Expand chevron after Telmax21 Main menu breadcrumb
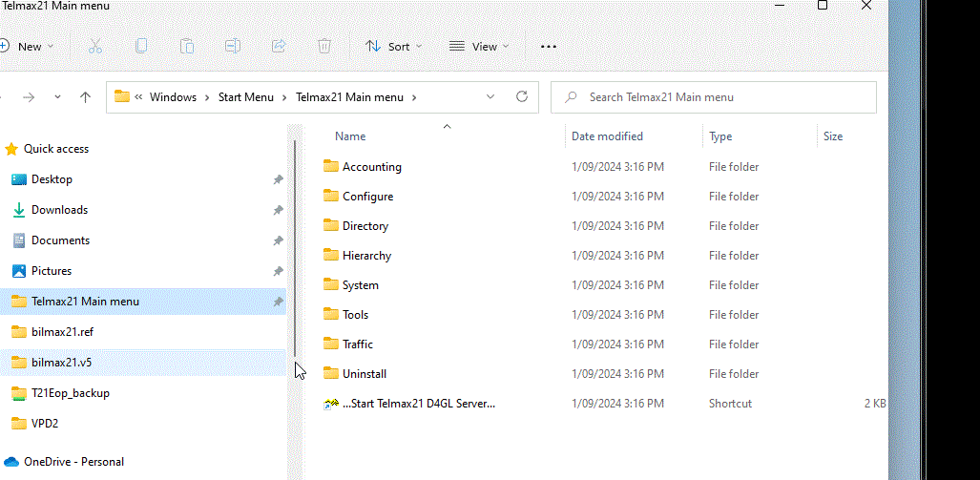 click(414, 97)
